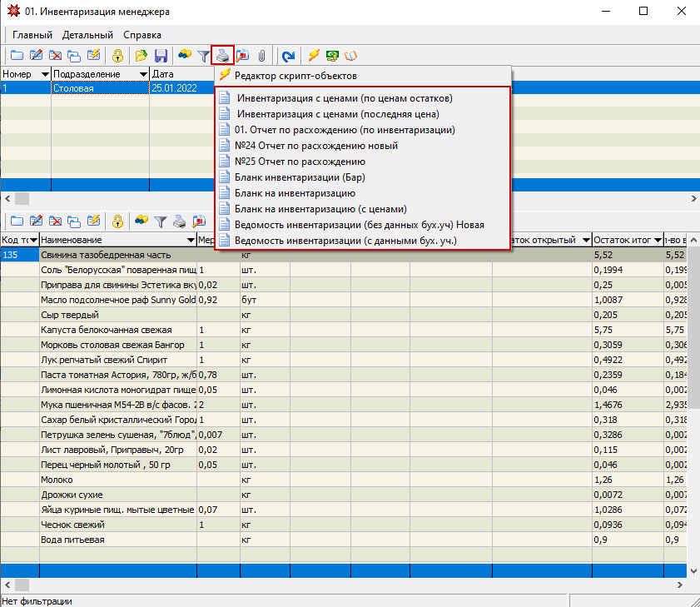The width and height of the screenshot is (700, 607).
Task: Click the printer icon in detail toolbar
Action: [x=179, y=221]
